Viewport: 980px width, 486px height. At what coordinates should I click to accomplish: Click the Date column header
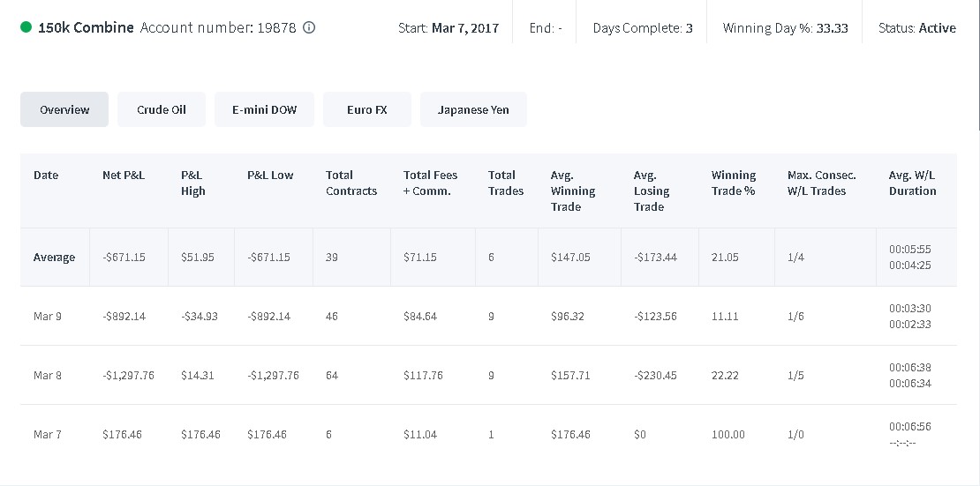(x=46, y=175)
